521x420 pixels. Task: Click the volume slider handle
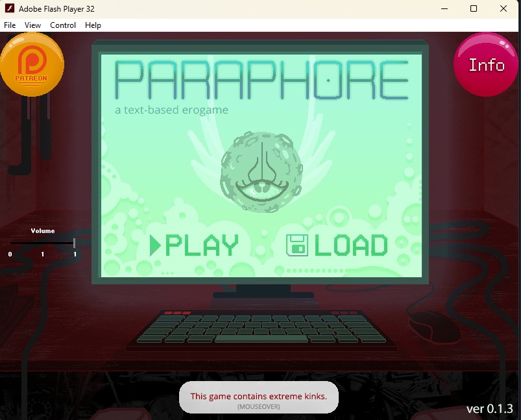75,243
